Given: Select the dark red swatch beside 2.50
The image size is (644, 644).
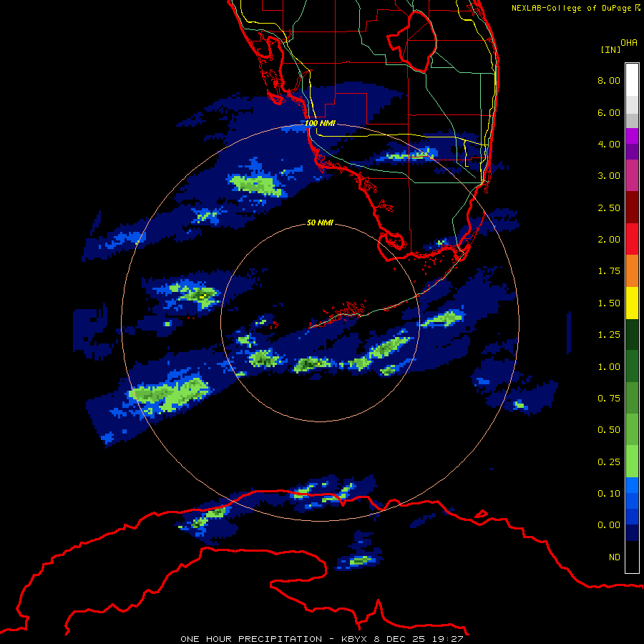Looking at the screenshot, I should click(632, 208).
